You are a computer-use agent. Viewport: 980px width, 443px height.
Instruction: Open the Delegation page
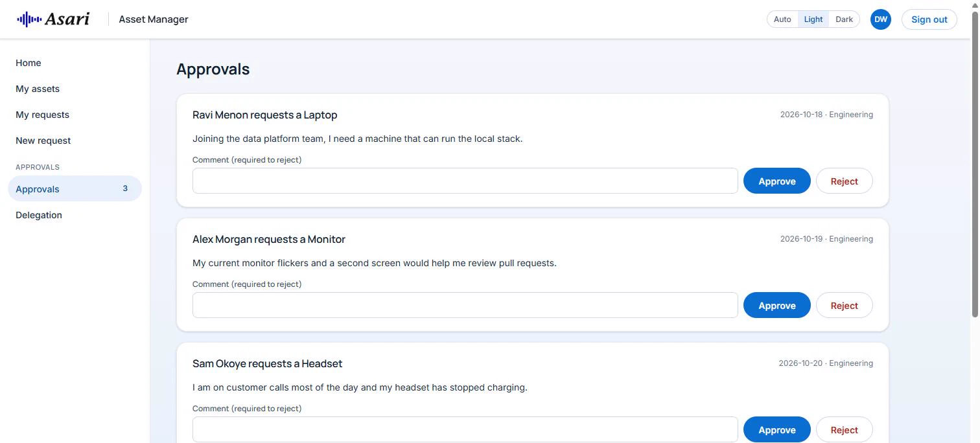pos(75,215)
